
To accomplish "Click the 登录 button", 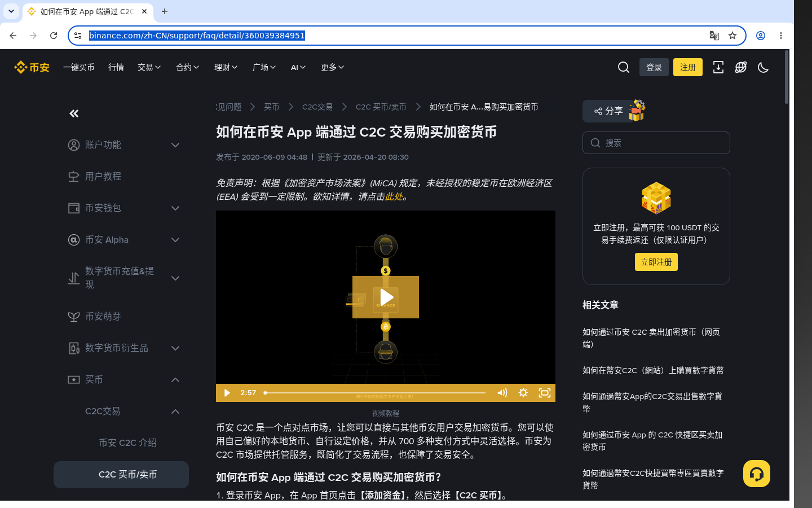I will 654,67.
